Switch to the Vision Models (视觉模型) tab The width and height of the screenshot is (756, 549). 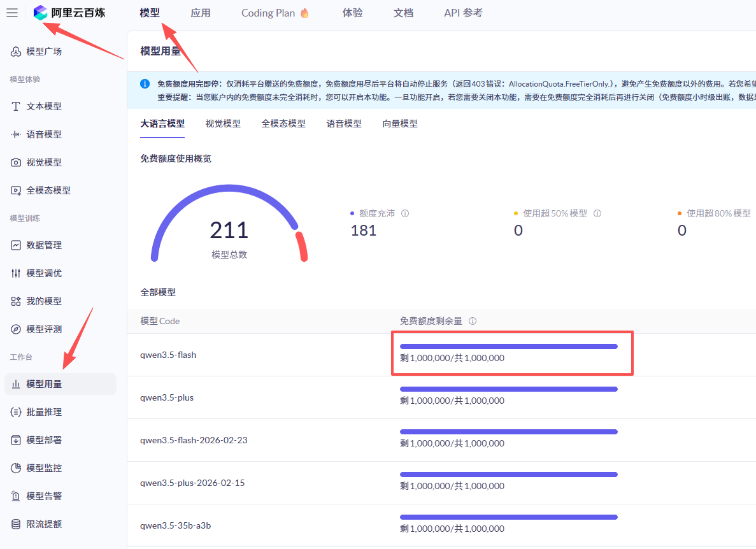coord(223,124)
